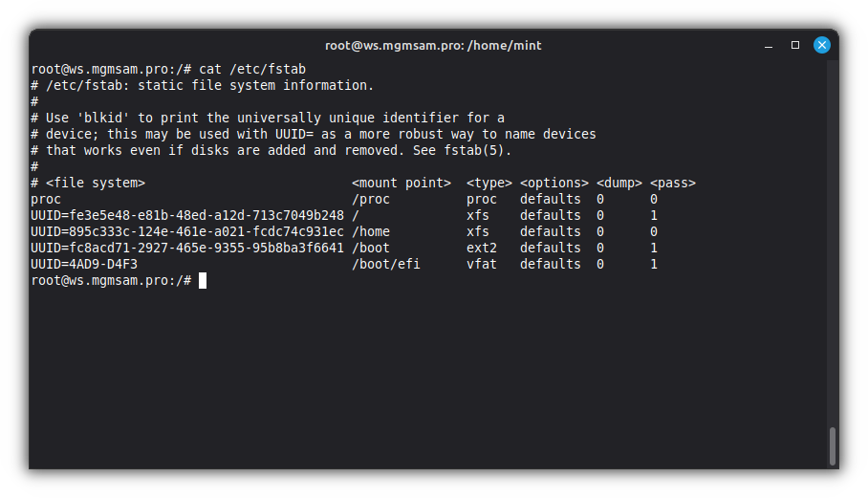
Task: Click the window title text in title bar
Action: click(433, 45)
